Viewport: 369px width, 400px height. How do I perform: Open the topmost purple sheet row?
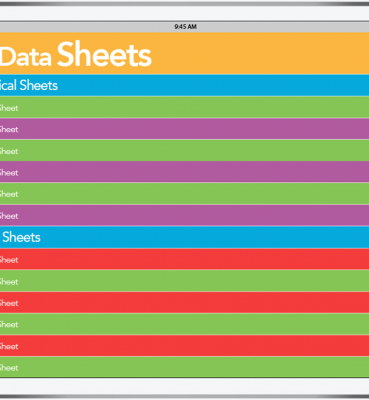(x=184, y=129)
